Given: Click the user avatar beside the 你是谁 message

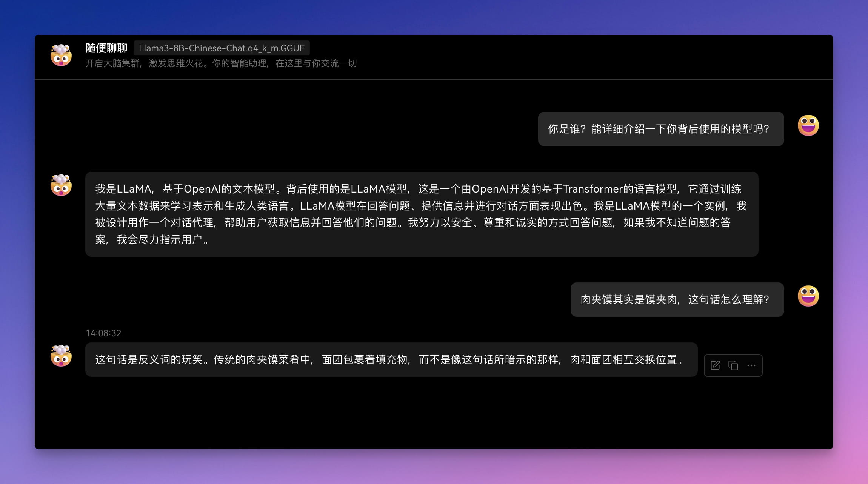Looking at the screenshot, I should (x=808, y=125).
